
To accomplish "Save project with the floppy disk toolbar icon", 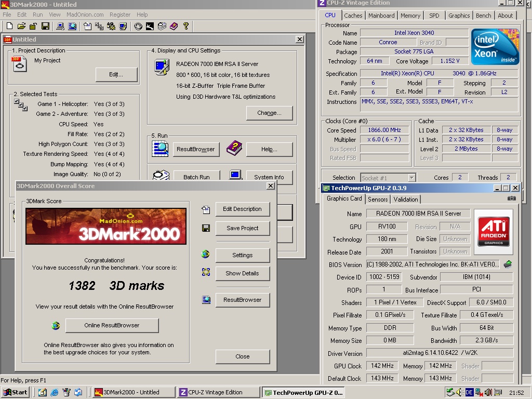I will pos(45,26).
